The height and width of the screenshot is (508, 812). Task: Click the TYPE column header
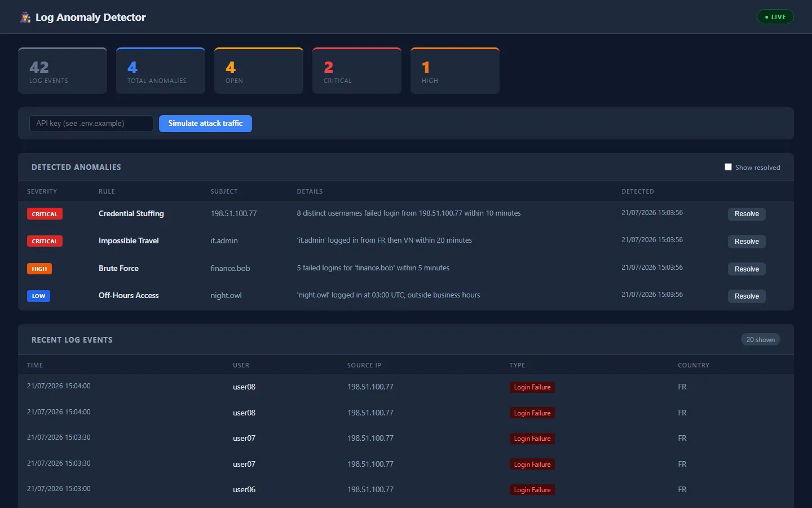pyautogui.click(x=517, y=365)
